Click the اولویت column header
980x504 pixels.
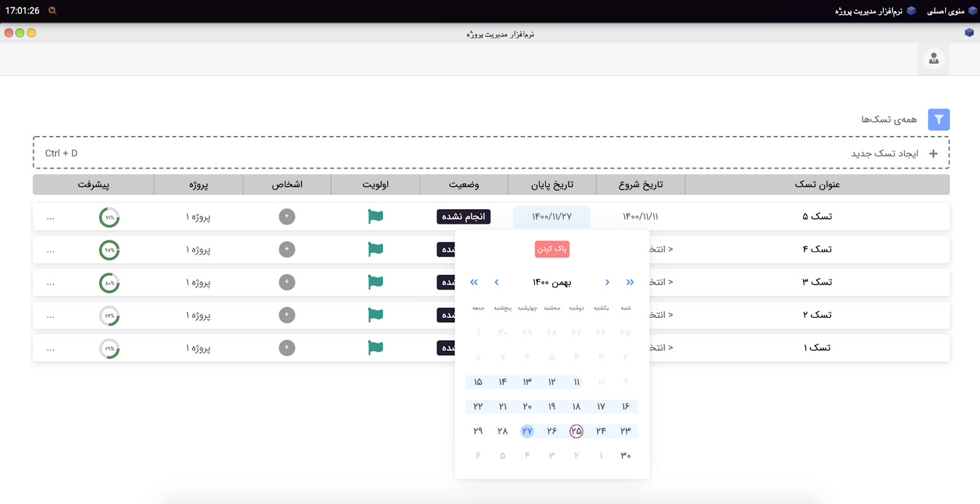[375, 184]
